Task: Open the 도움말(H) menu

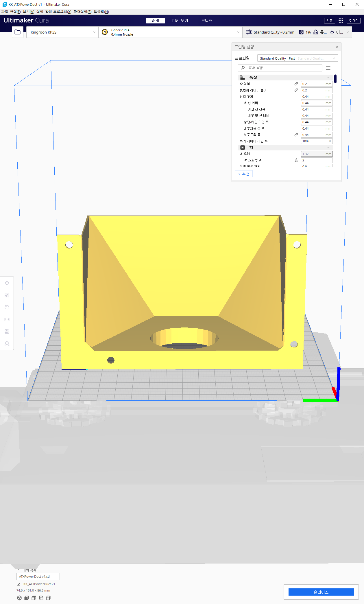Action: pos(101,12)
